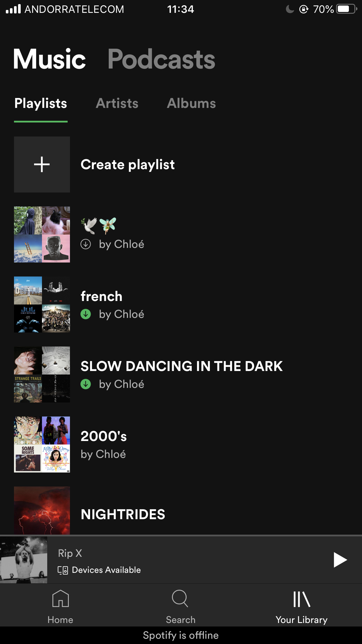Open the Home tab icon

[60, 598]
